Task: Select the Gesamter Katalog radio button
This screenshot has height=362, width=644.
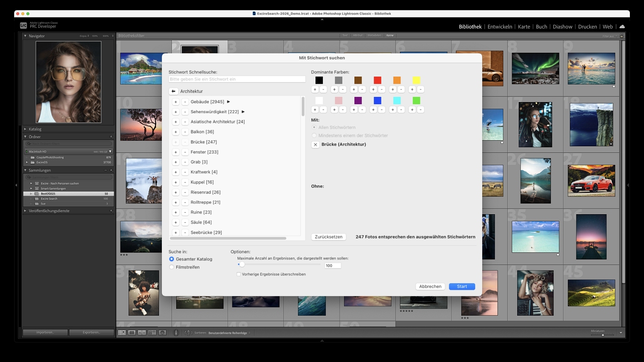Action: [x=172, y=259]
